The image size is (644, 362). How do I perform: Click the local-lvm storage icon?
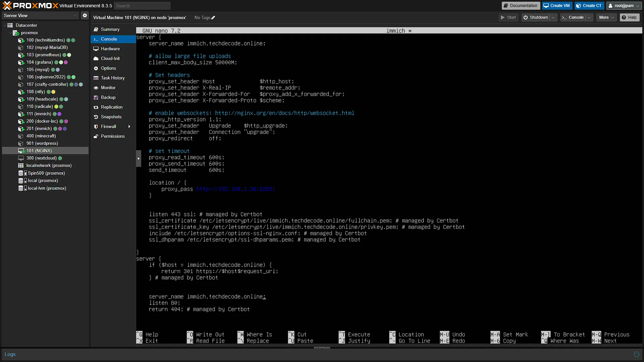(x=22, y=188)
